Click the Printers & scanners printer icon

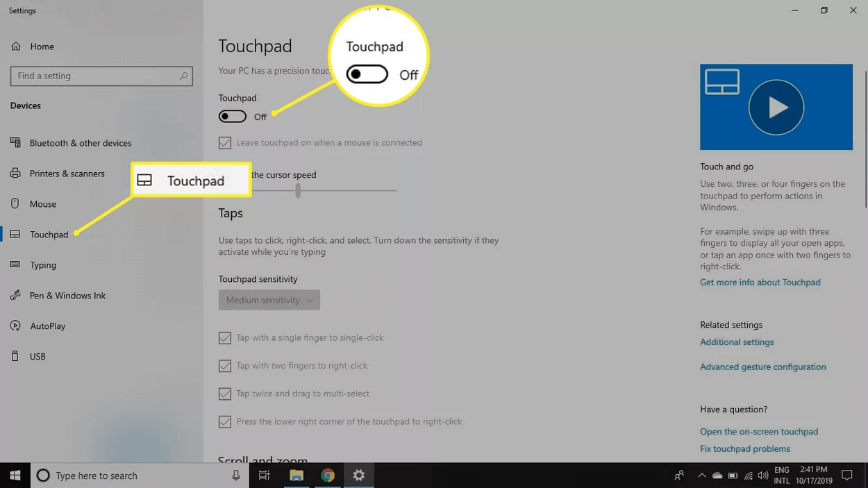pyautogui.click(x=15, y=173)
